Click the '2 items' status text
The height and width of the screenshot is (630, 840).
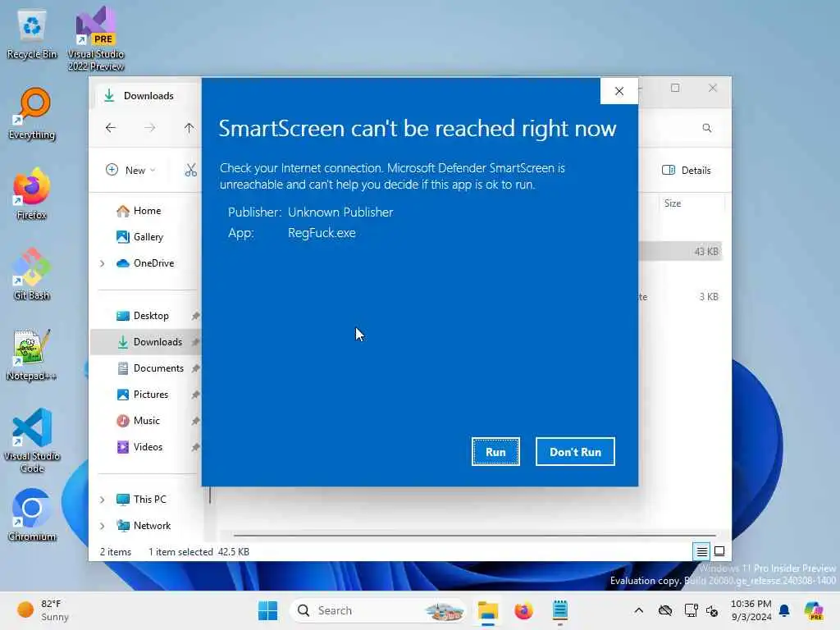coord(115,552)
